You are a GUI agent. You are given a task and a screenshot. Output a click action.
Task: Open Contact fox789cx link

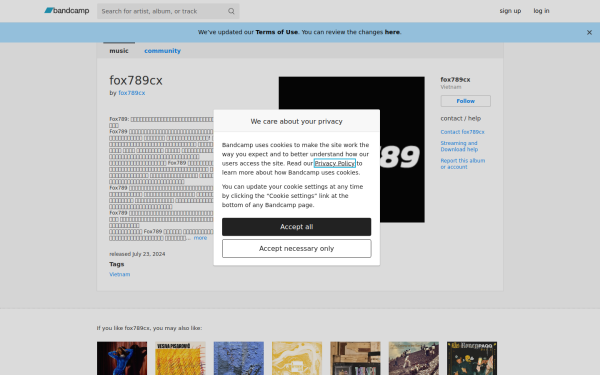(462, 132)
